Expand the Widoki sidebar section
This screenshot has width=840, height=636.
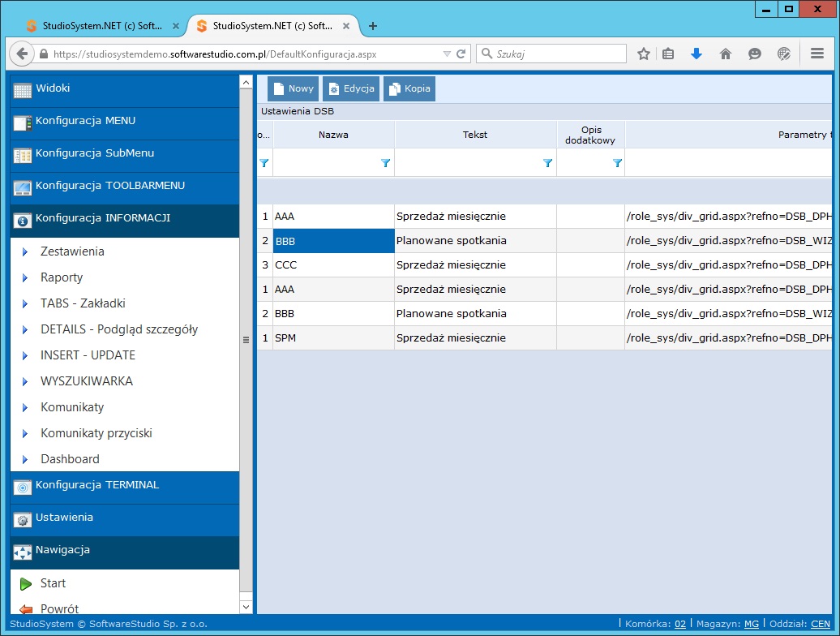click(x=125, y=89)
